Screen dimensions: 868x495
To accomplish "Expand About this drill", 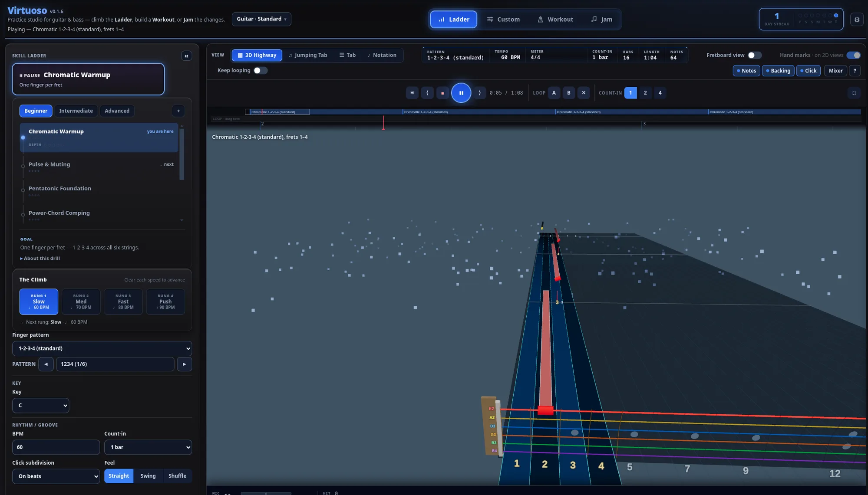I will [x=40, y=259].
